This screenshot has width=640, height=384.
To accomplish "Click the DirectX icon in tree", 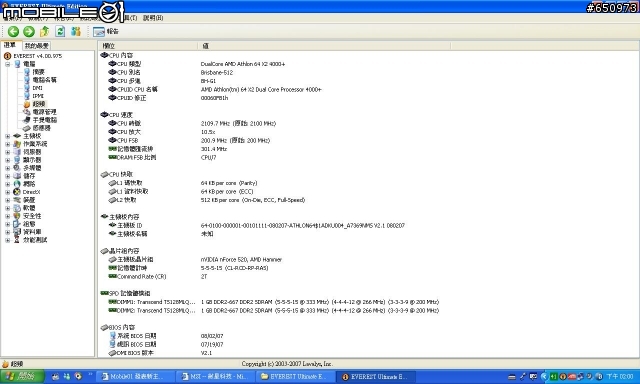I will 17,192.
